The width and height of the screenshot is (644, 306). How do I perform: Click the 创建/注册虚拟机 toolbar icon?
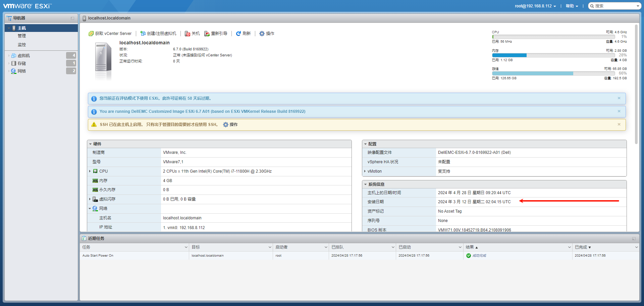click(x=143, y=34)
